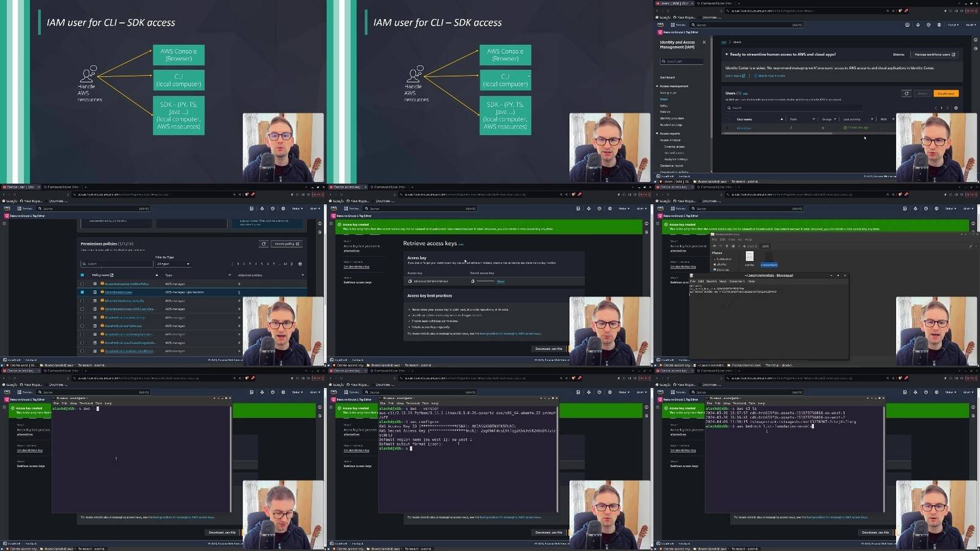Expand the AccessAnalyzerServiceRolePolicy row details

pyautogui.click(x=94, y=284)
